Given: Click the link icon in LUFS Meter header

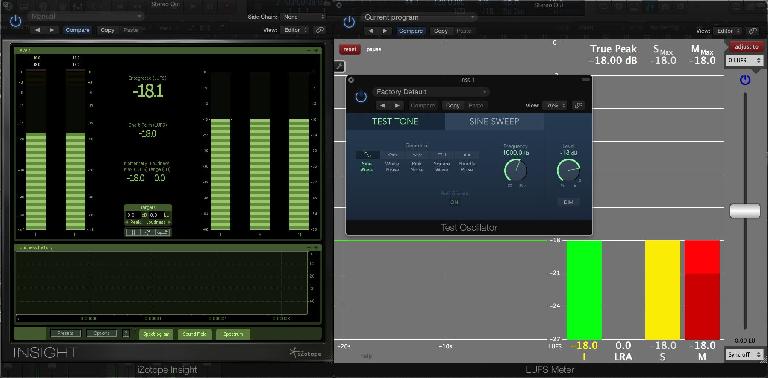Looking at the screenshot, I should coord(753,31).
